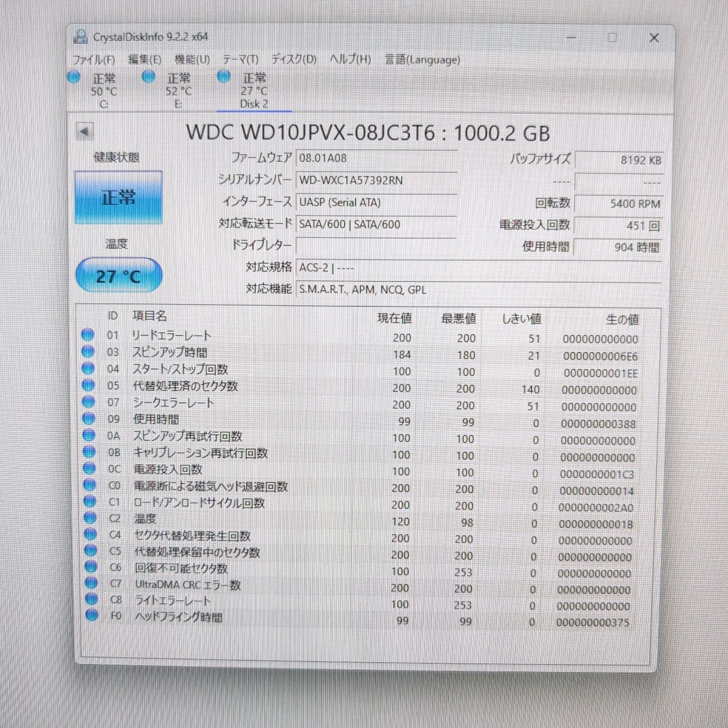Click the standard field ACS-2

pos(479,268)
